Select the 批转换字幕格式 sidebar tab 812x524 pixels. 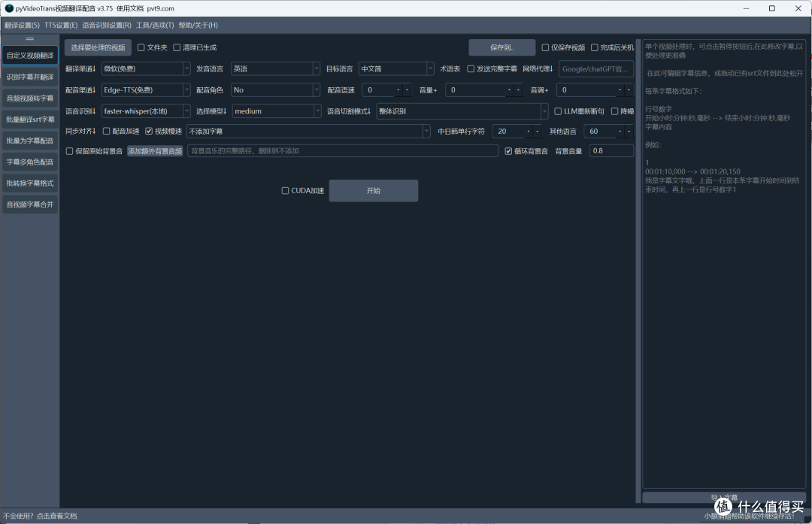[30, 183]
